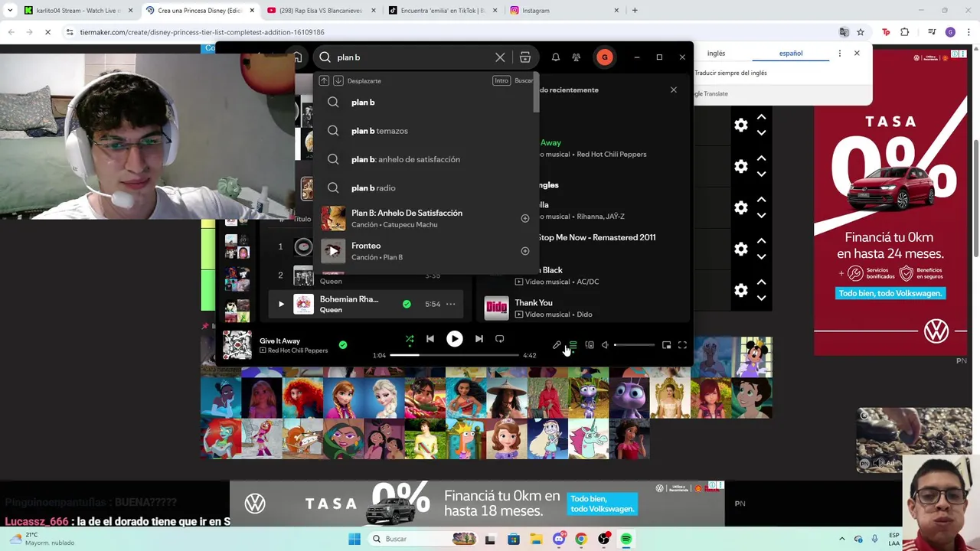Go to Spotify Home icon
The width and height of the screenshot is (980, 551).
(x=297, y=57)
